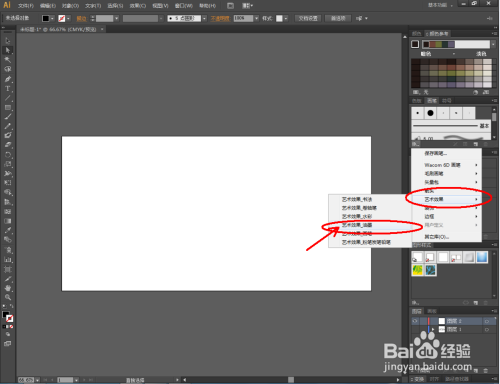Open the Bridge icon in menu bar

pyautogui.click(x=230, y=6)
